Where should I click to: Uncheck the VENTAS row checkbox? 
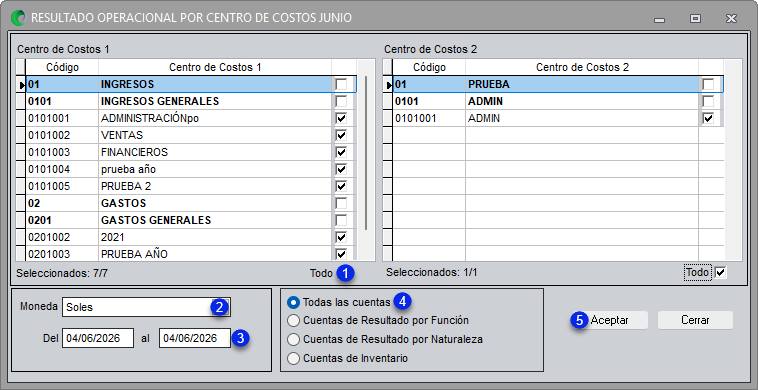[x=341, y=135]
